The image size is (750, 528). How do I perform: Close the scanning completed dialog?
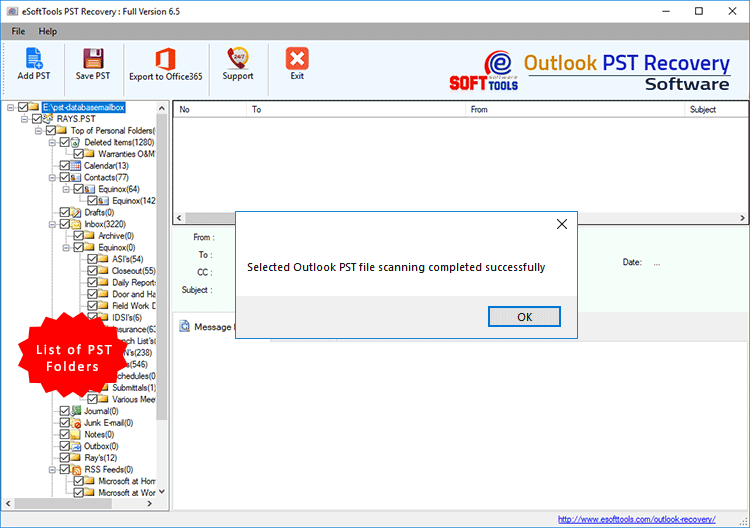tap(562, 224)
